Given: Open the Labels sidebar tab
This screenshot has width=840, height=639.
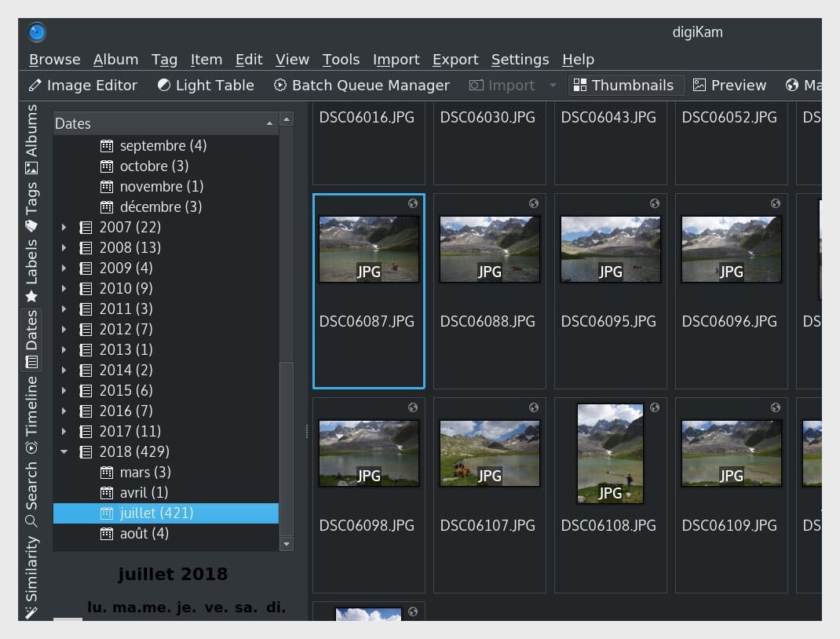Looking at the screenshot, I should pyautogui.click(x=31, y=271).
